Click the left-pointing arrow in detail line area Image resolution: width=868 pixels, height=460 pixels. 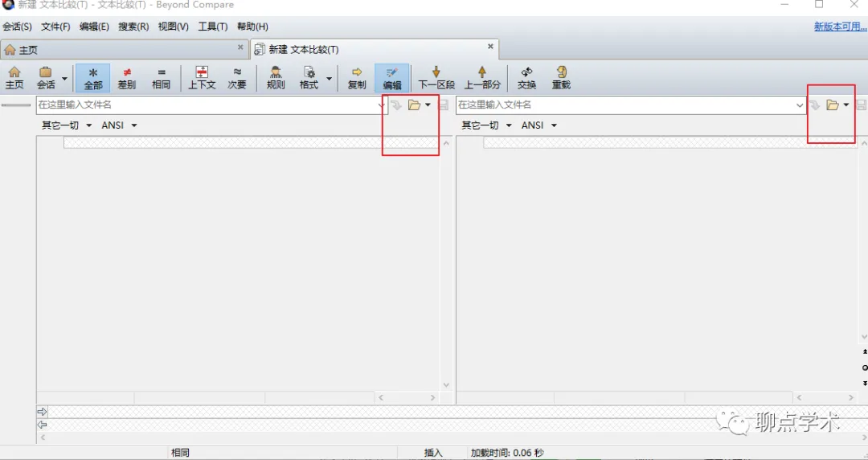pos(42,425)
